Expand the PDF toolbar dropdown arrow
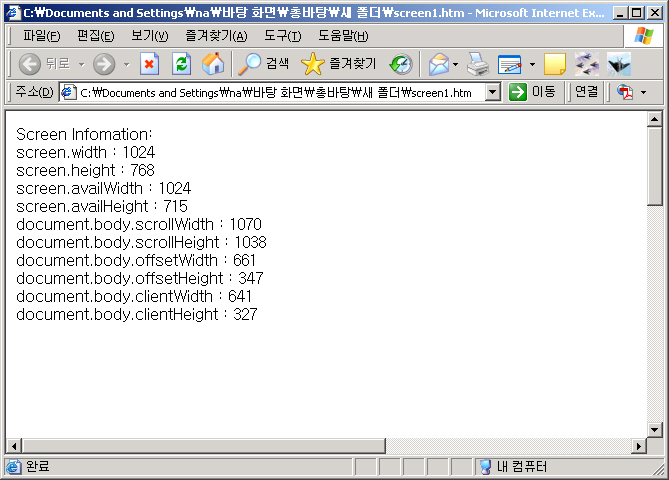Screen dimensions: 669x480 coord(643,92)
